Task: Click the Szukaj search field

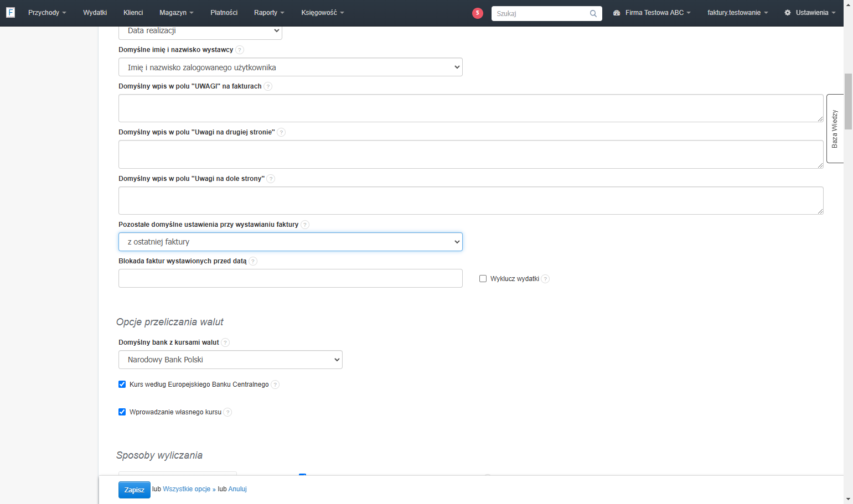Action: 540,13
